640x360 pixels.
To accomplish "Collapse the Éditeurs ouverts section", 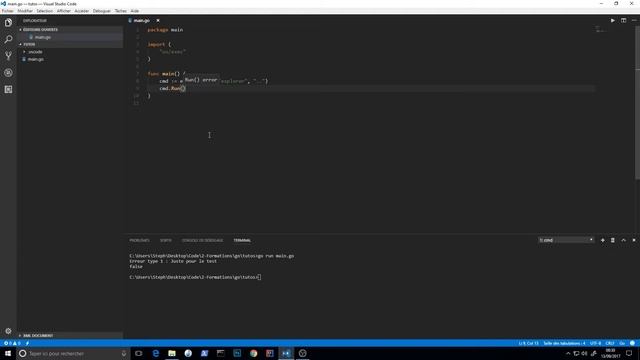I will pos(70,30).
